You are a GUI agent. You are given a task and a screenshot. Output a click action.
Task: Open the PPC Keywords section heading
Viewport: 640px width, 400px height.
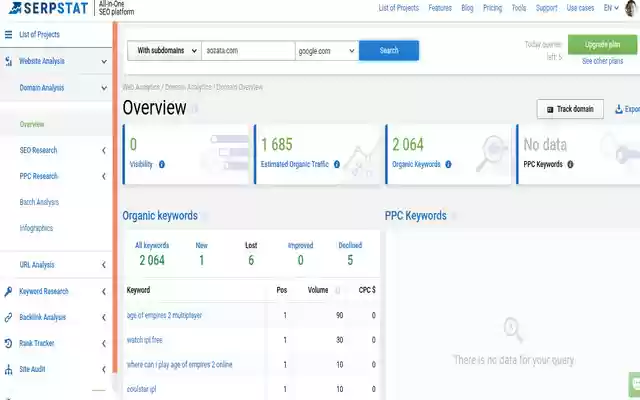[x=416, y=216]
